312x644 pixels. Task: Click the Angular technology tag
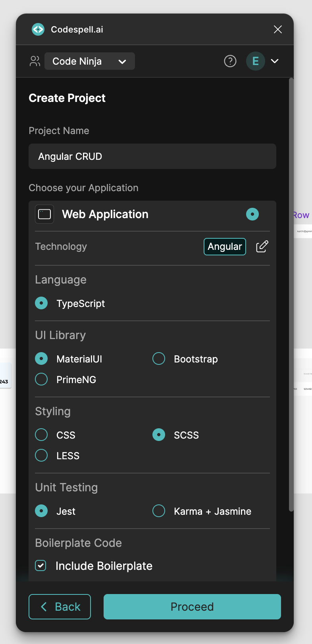(225, 247)
